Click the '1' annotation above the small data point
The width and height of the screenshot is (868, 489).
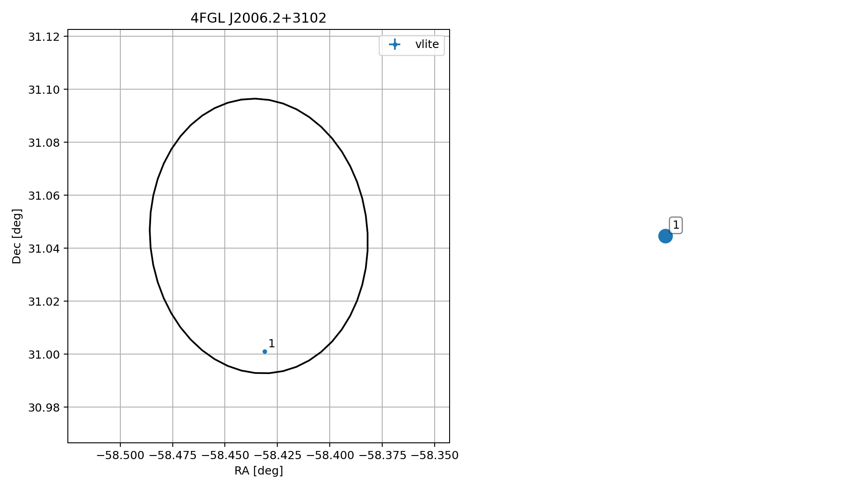[271, 344]
